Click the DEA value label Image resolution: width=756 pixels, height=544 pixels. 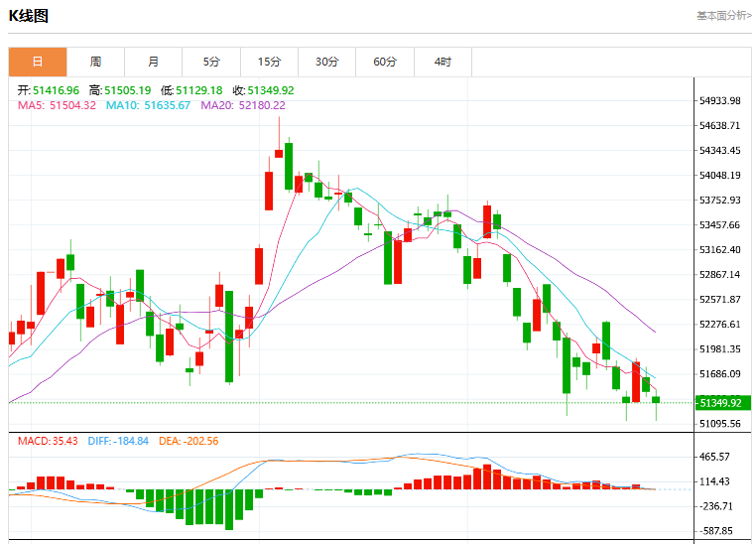(189, 441)
